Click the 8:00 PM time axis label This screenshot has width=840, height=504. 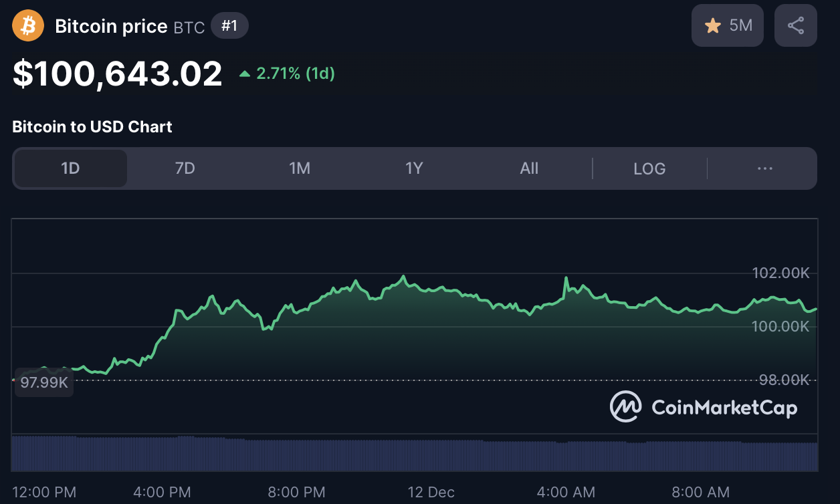[x=296, y=493]
